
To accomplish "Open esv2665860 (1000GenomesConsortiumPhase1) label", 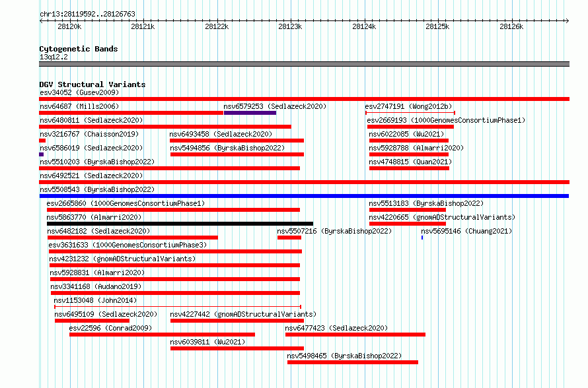I will [x=126, y=203].
